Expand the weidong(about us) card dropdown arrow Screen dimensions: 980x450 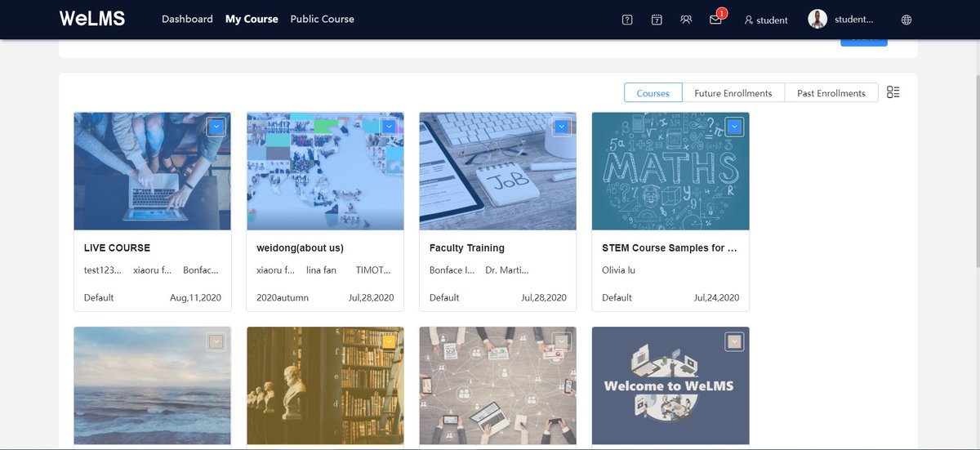[389, 127]
